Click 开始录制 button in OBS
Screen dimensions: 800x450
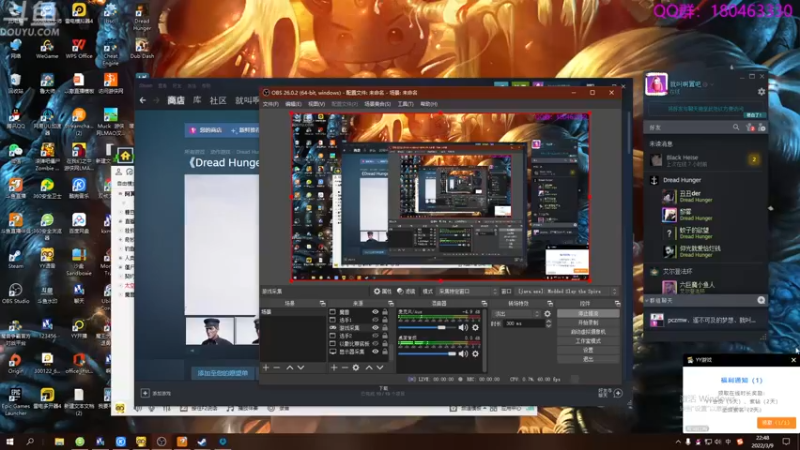588,323
